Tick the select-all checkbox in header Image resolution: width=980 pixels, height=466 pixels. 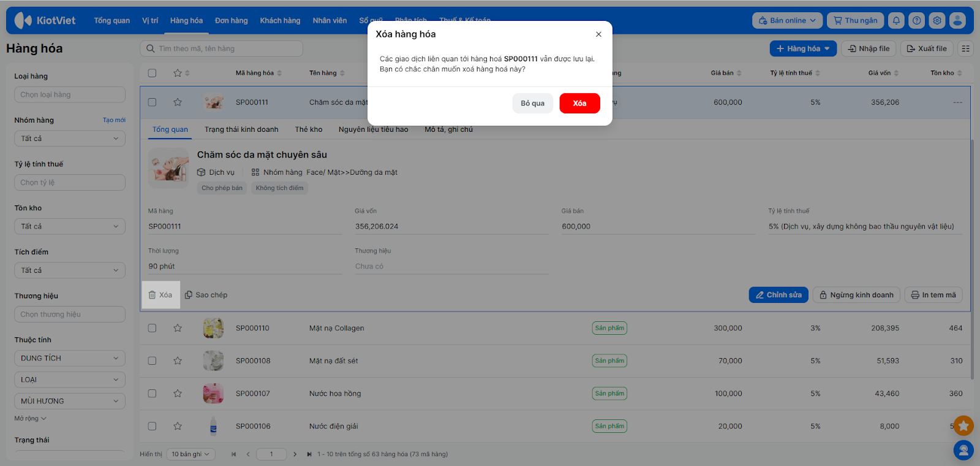point(152,73)
